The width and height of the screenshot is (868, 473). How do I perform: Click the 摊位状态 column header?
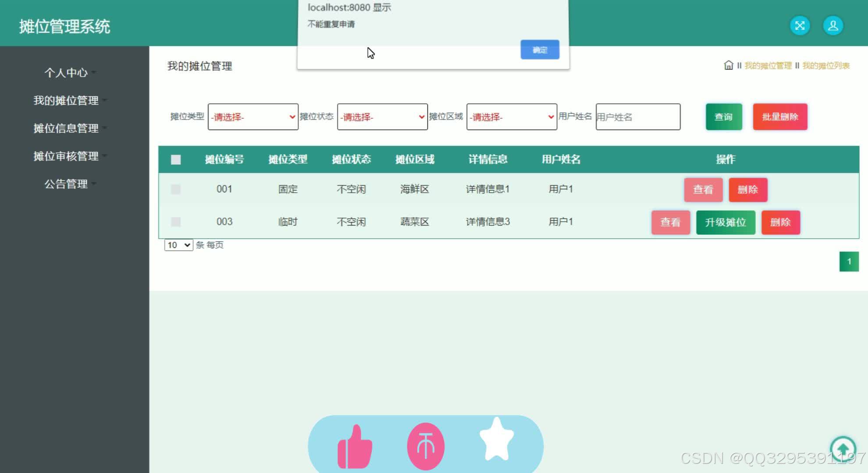pos(351,159)
